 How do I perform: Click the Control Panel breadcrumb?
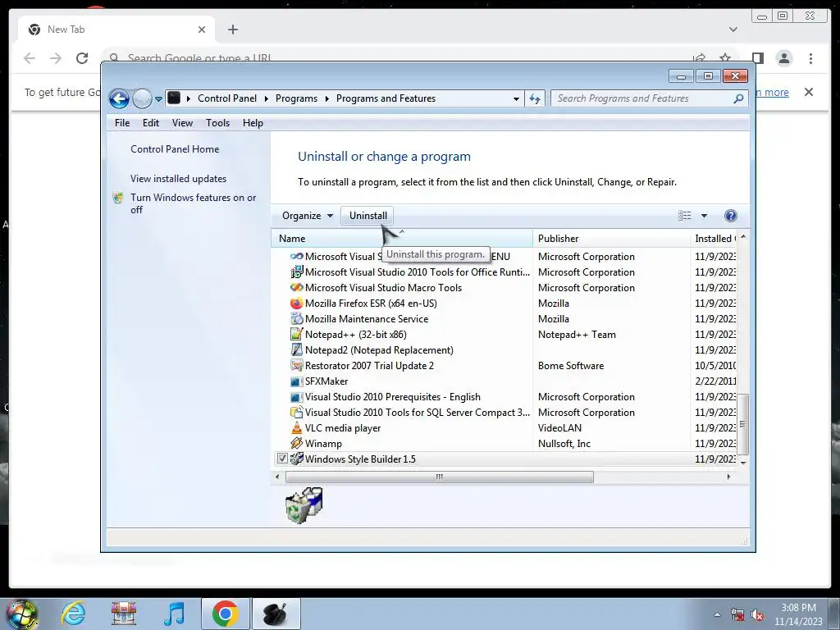point(227,98)
